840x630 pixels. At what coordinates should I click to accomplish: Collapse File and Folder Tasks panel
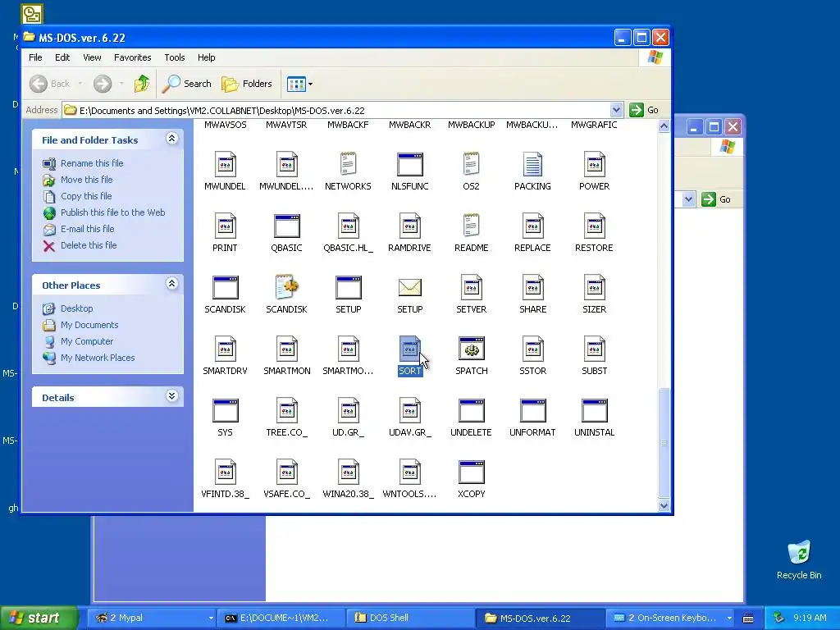pyautogui.click(x=171, y=139)
